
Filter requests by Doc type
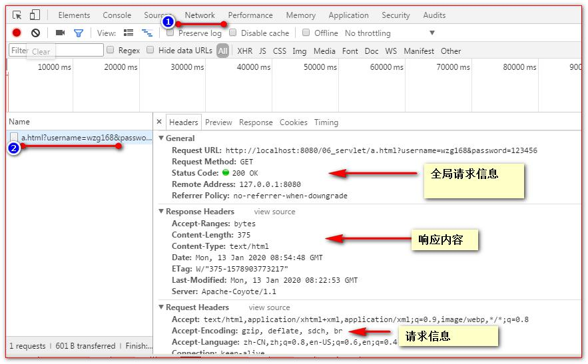372,51
